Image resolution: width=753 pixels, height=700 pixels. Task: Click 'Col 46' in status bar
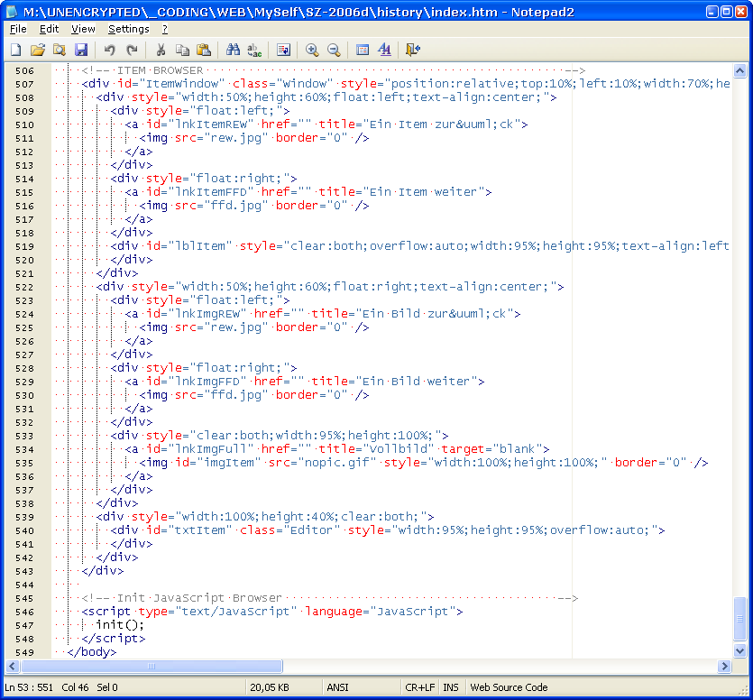[75, 687]
